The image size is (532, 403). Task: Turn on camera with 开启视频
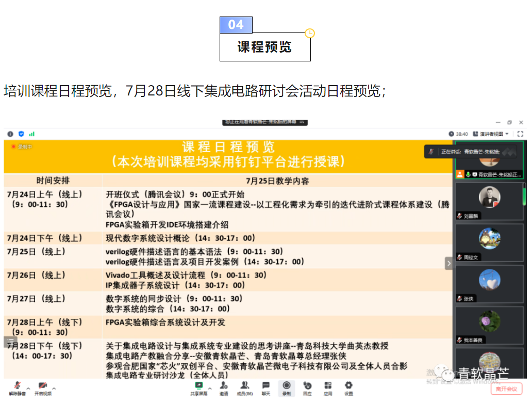click(x=43, y=389)
